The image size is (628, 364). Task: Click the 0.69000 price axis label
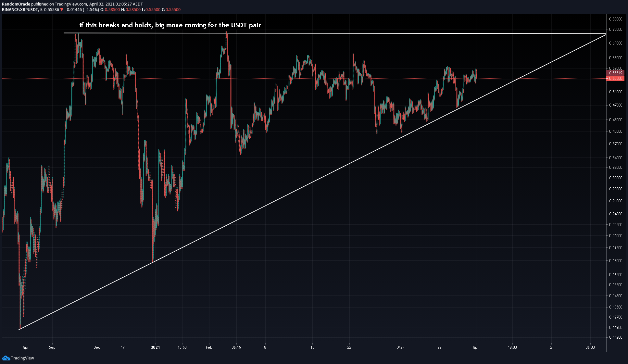[x=616, y=43]
